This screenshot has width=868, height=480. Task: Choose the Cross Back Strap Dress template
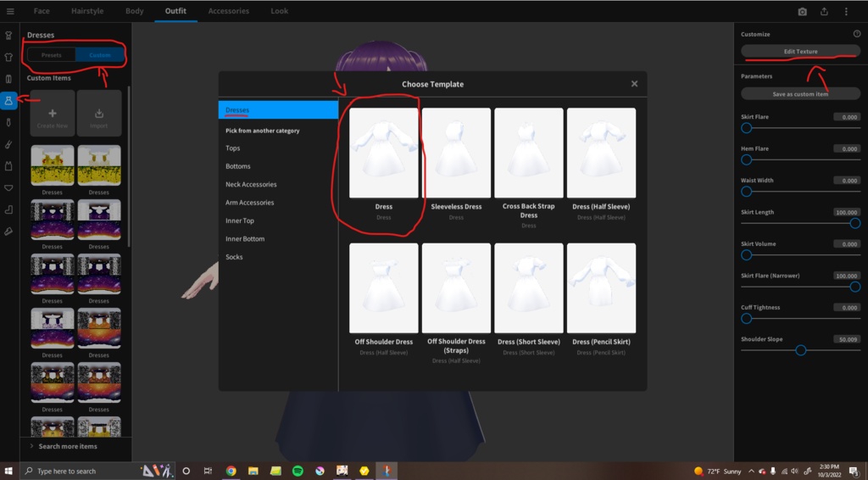click(529, 153)
